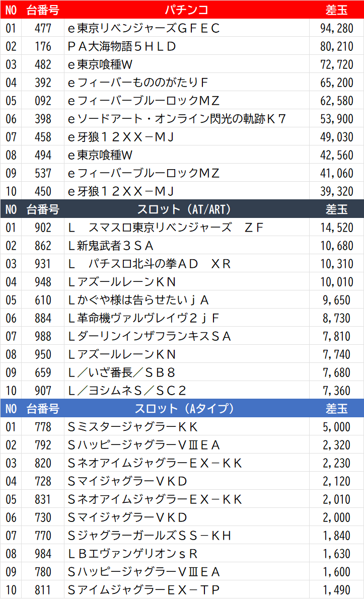This screenshot has width=364, height=599.
Task: Click the 差玉 value 94,280
Action: 336,28
